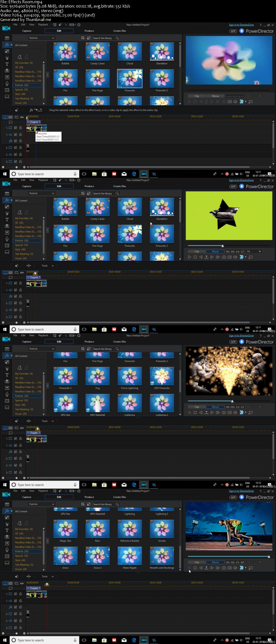276x644 pixels.
Task: Click the save icon in flower-preview frame toolbar
Action: coord(55,25)
